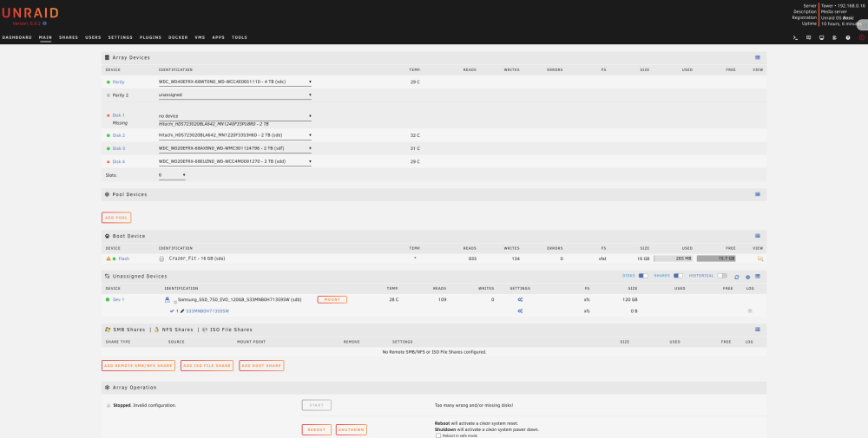Open the Flash device link

(x=124, y=258)
